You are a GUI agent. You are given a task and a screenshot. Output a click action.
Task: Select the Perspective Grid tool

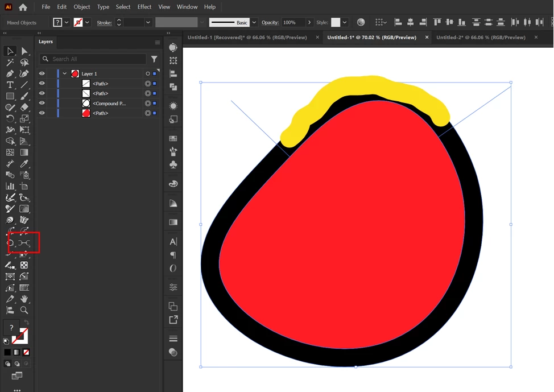(x=24, y=141)
